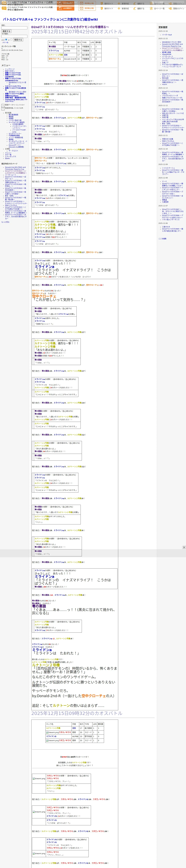186x868 pixels.
Task: Focus the 検索 text input field
Action: [x=14, y=28]
